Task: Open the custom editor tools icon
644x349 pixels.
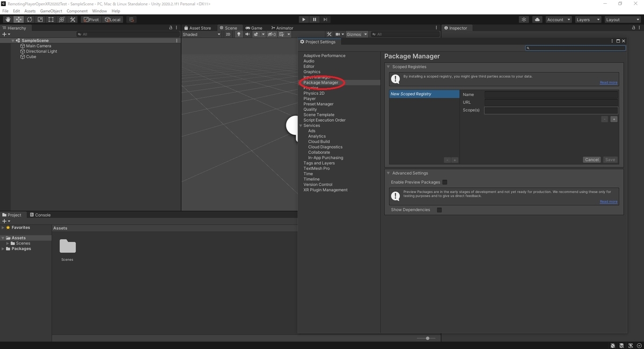Action: click(x=73, y=19)
